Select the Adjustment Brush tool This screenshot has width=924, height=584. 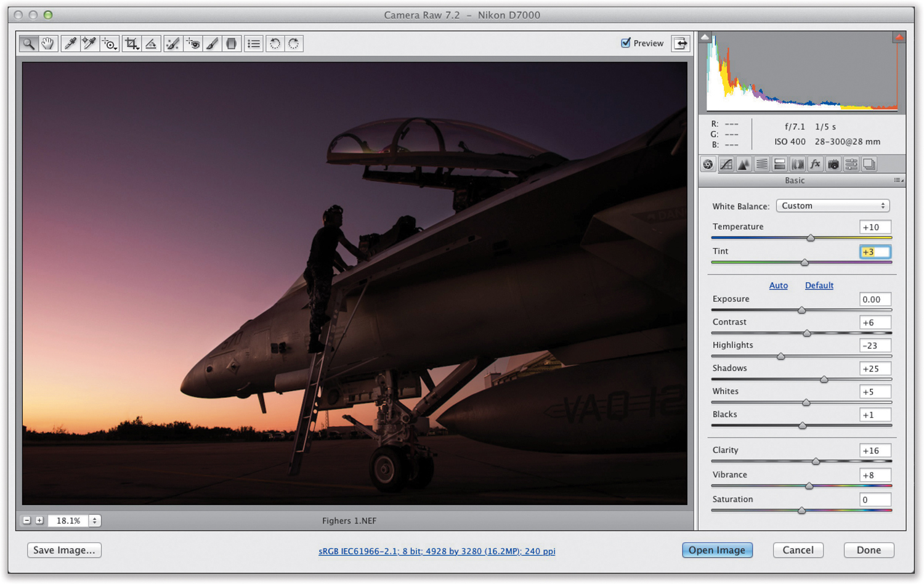(212, 44)
